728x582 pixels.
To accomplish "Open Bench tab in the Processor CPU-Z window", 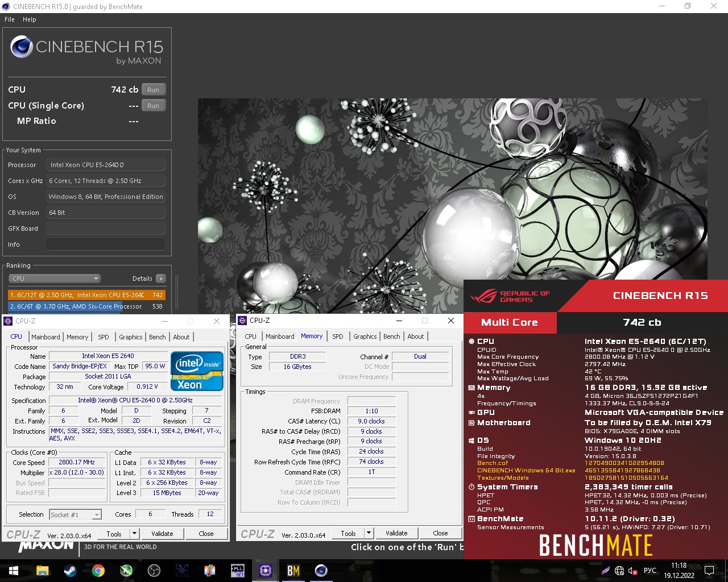I will click(x=158, y=337).
